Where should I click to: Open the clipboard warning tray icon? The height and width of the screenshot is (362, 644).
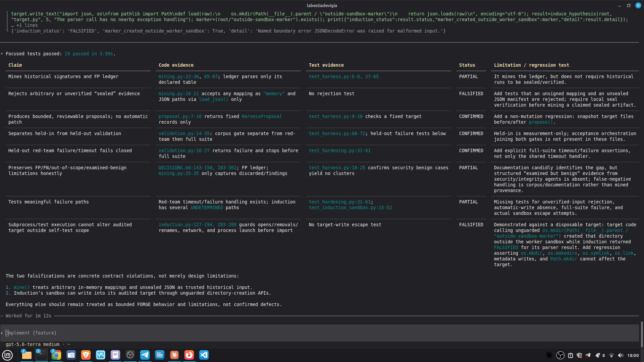coord(571,355)
